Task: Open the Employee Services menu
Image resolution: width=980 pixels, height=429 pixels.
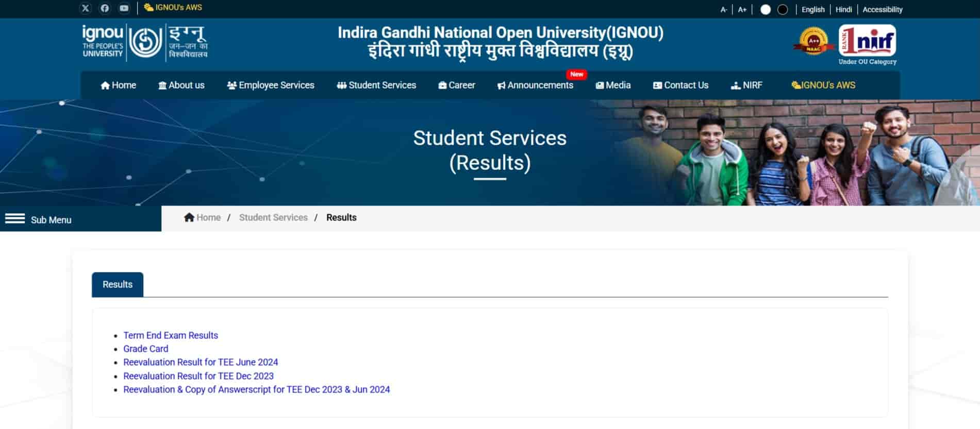Action: (271, 85)
